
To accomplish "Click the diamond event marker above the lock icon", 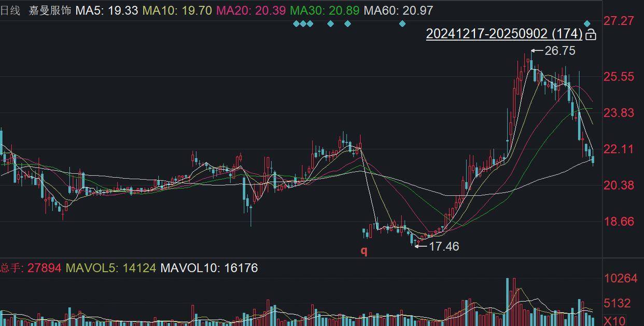I will (587, 24).
